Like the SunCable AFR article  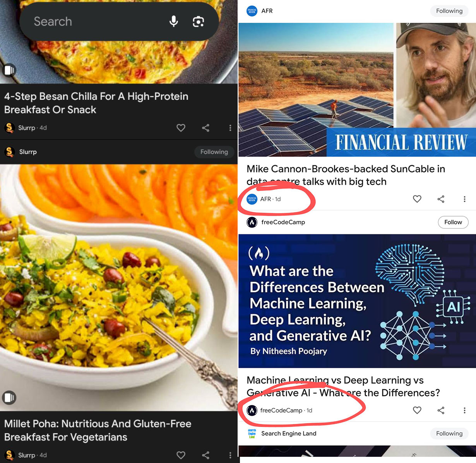point(417,199)
